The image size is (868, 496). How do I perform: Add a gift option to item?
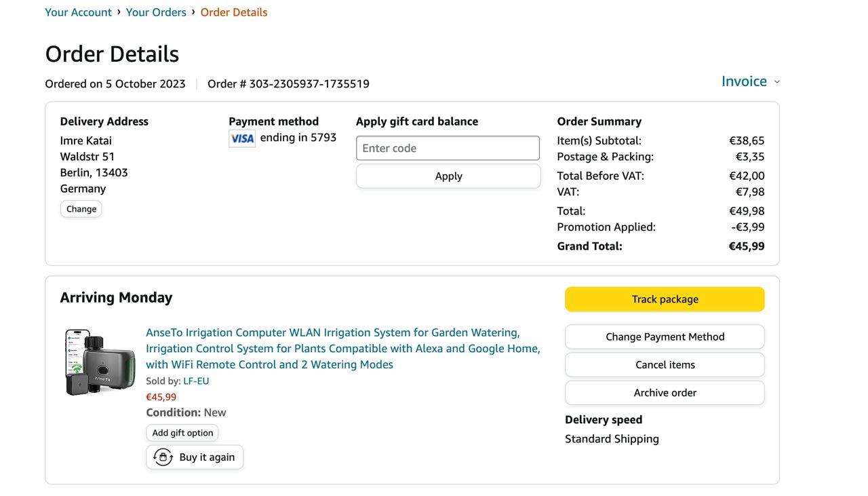click(x=182, y=433)
